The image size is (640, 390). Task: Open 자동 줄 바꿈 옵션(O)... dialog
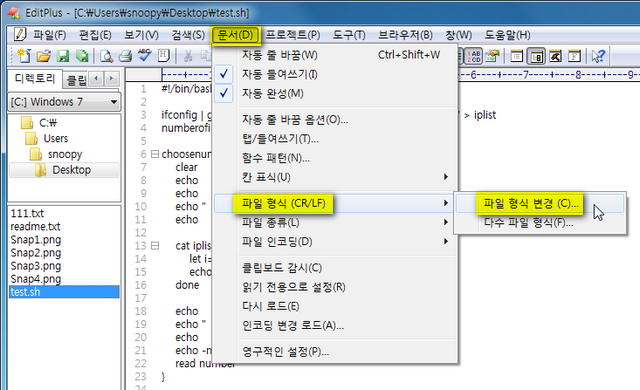[x=334, y=120]
